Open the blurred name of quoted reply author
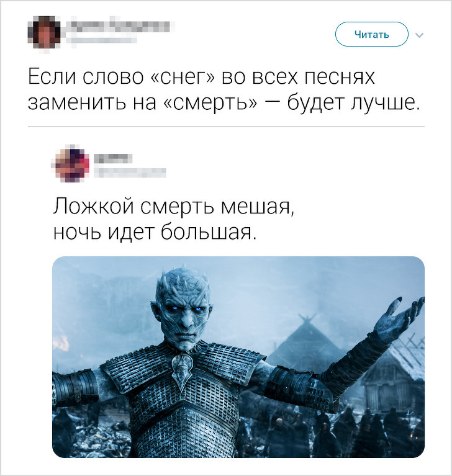 pyautogui.click(x=113, y=158)
